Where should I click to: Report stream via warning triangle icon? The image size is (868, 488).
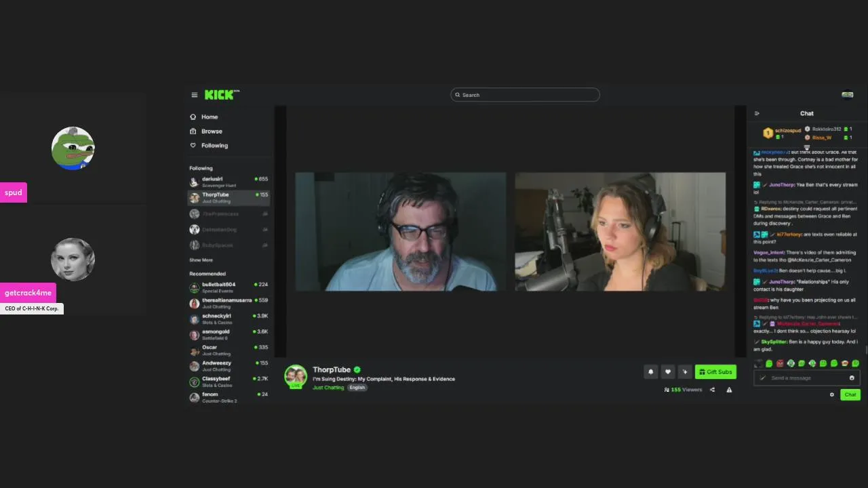[729, 390]
